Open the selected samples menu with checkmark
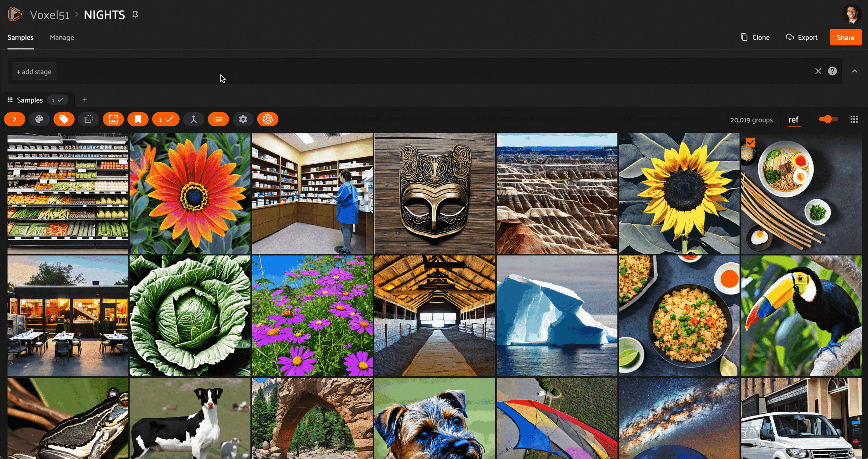Viewport: 868px width, 459px height. (x=166, y=119)
